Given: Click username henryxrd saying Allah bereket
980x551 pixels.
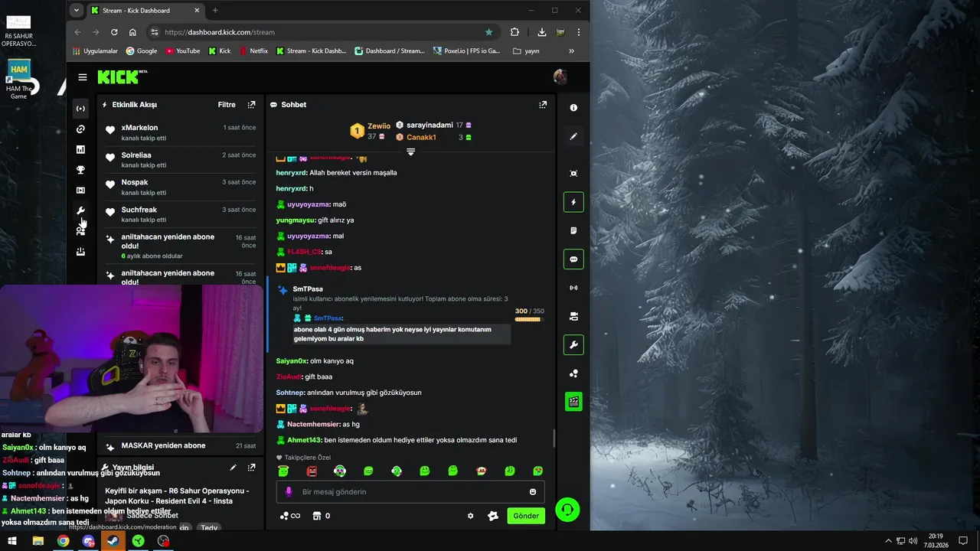Looking at the screenshot, I should [x=291, y=173].
